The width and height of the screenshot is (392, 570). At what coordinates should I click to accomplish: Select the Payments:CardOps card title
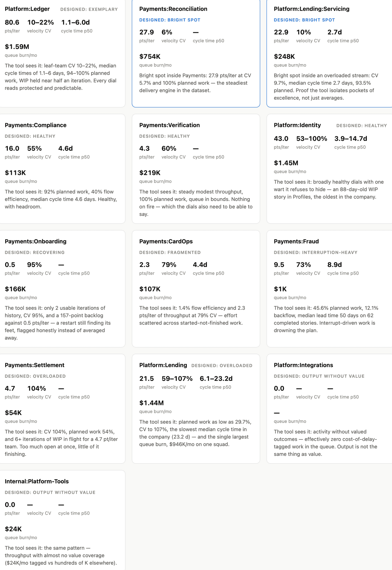166,241
